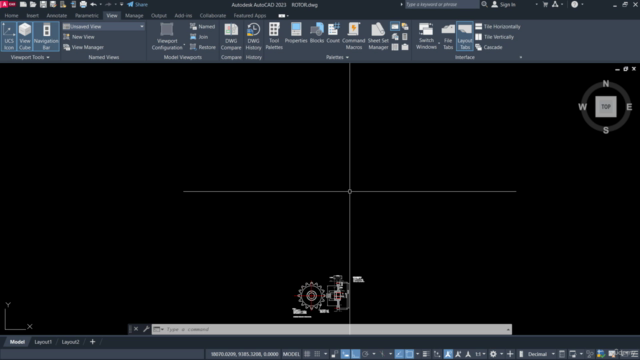This screenshot has width=640, height=360.
Task: Click the Open file icon
Action: coord(33,4)
